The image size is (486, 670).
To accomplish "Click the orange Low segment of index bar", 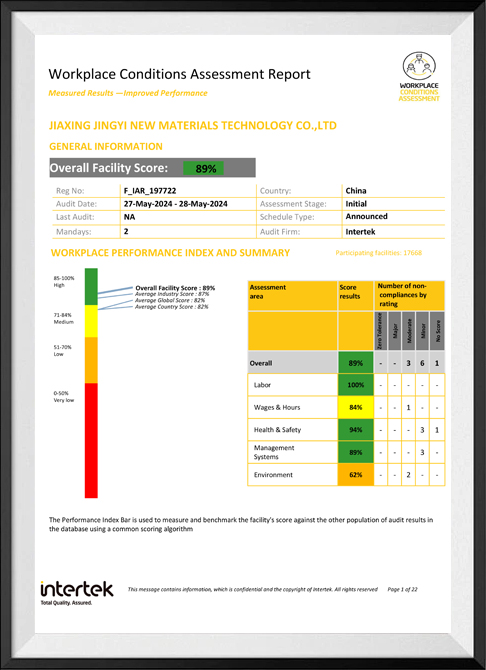I will pyautogui.click(x=91, y=360).
